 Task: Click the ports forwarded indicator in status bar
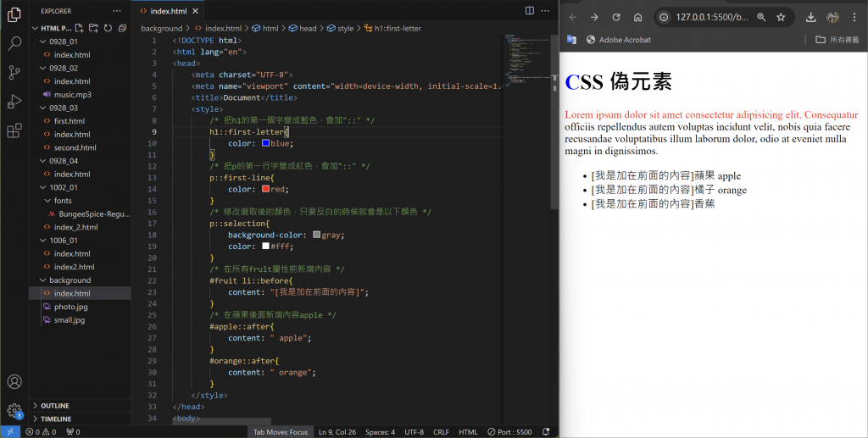click(x=73, y=432)
